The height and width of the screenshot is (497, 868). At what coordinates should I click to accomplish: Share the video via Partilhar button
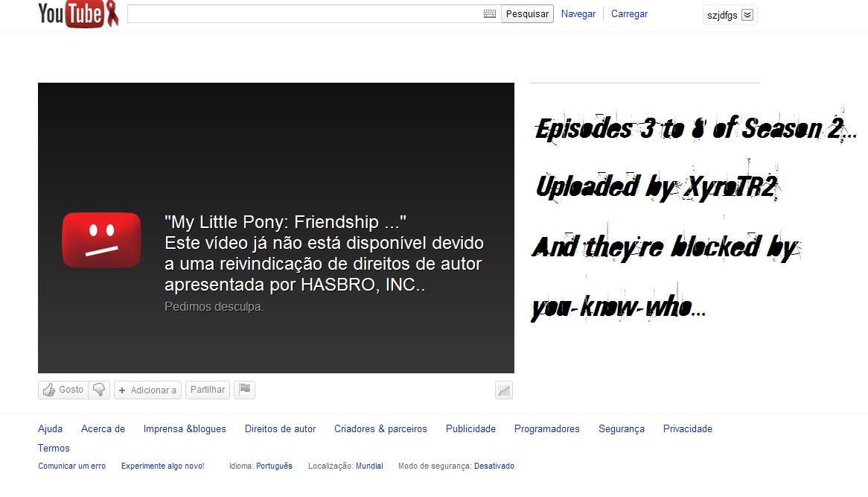tap(208, 390)
